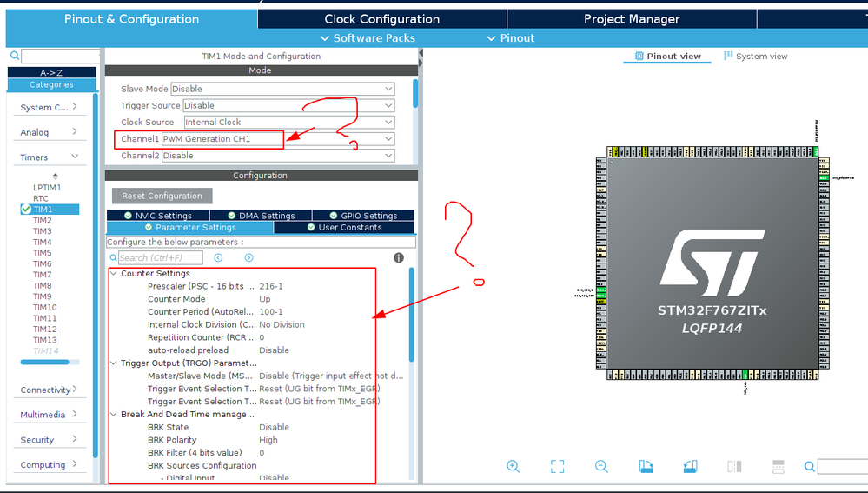Open the Software Packs menu
This screenshot has width=868, height=493.
(368, 37)
